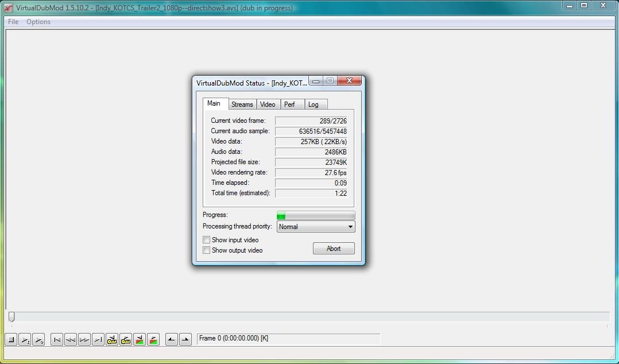Click the next scene change icon
The height and width of the screenshot is (364, 619).
tap(153, 339)
